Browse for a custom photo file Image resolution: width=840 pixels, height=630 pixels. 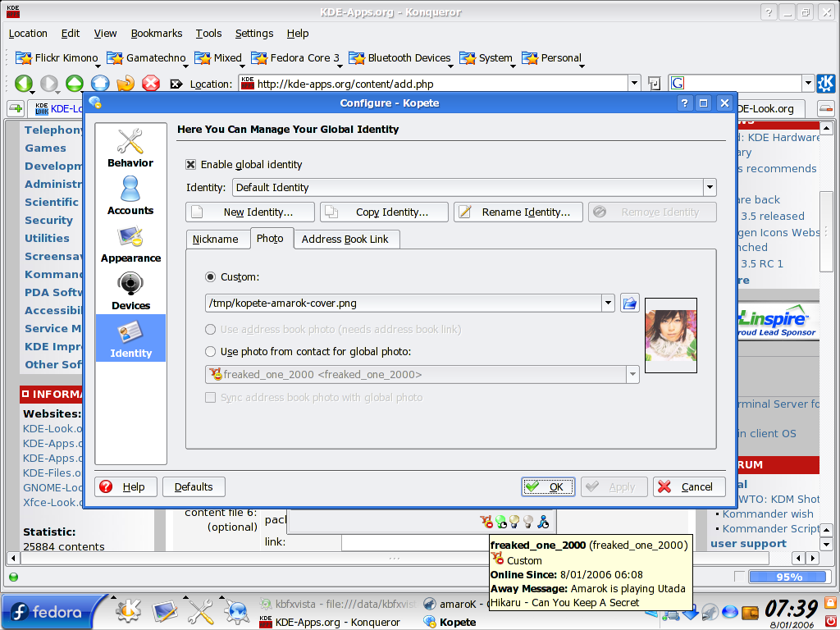click(x=630, y=304)
